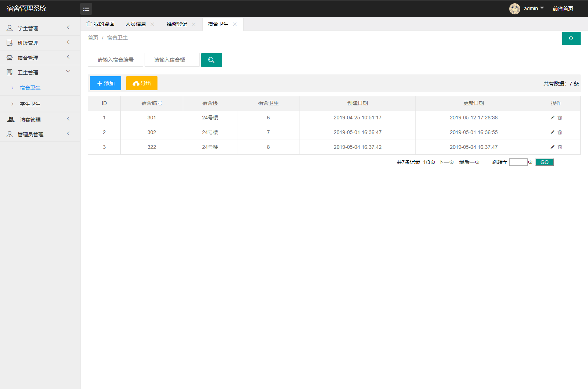Edit the row for dormitory 301
Image resolution: width=588 pixels, height=389 pixels.
pos(552,118)
